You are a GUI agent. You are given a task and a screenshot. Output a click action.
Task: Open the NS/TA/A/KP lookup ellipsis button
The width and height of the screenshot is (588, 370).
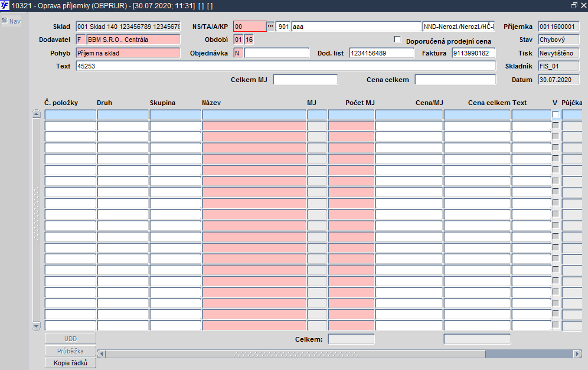coord(270,26)
